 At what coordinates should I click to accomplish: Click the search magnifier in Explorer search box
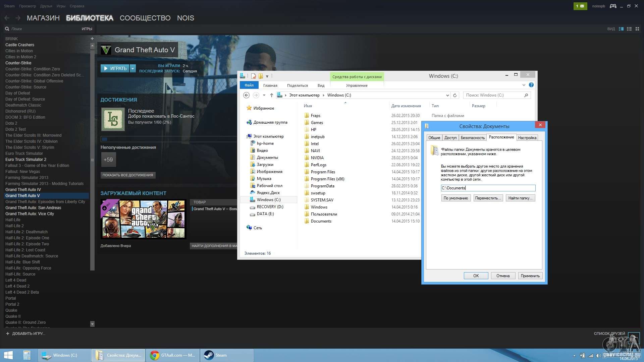pos(526,95)
